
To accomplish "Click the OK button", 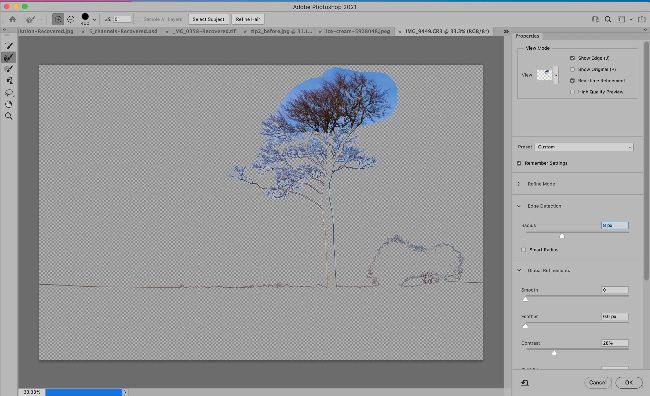I will 629,382.
